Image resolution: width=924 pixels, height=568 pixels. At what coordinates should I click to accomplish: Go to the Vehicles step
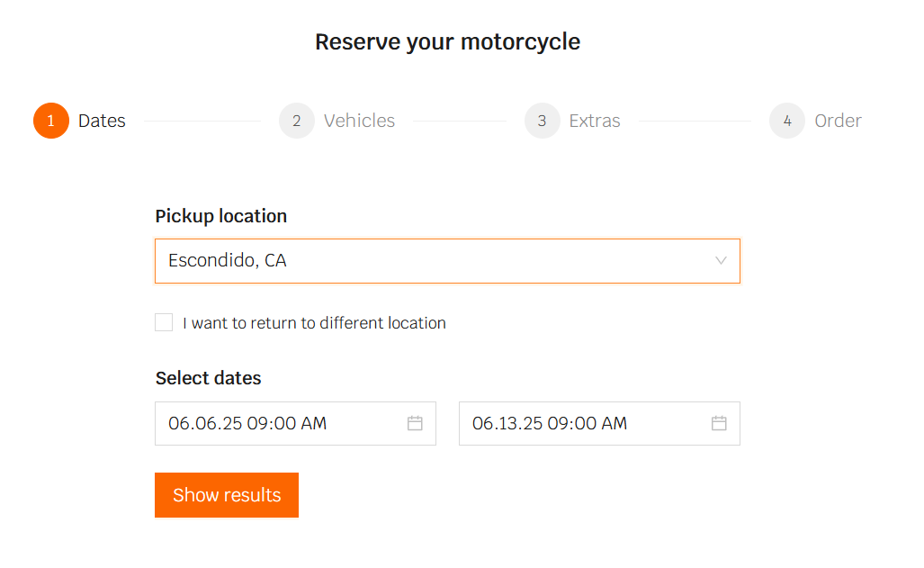pyautogui.click(x=359, y=121)
